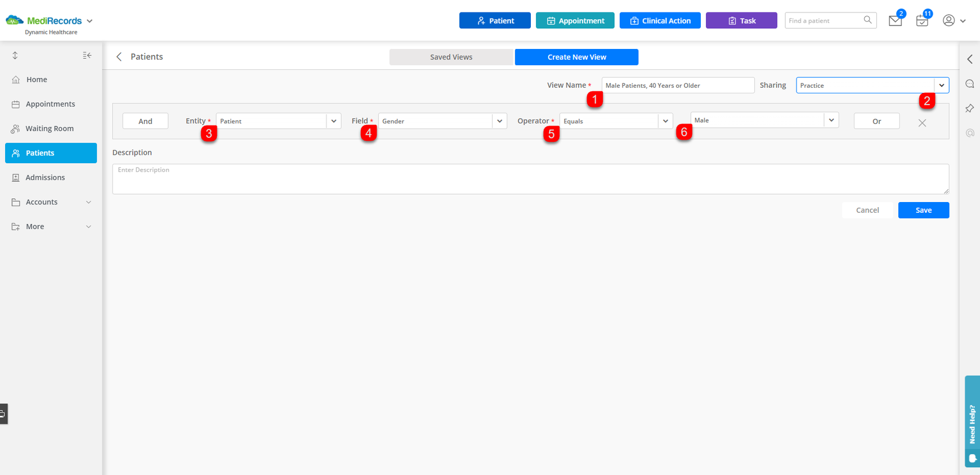The image size is (980, 475).
Task: Go back using arrow beside Patients heading
Action: point(119,57)
